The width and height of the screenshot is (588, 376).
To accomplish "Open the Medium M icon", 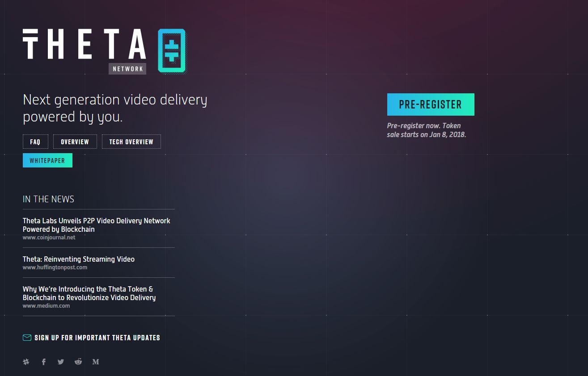I will pos(96,362).
